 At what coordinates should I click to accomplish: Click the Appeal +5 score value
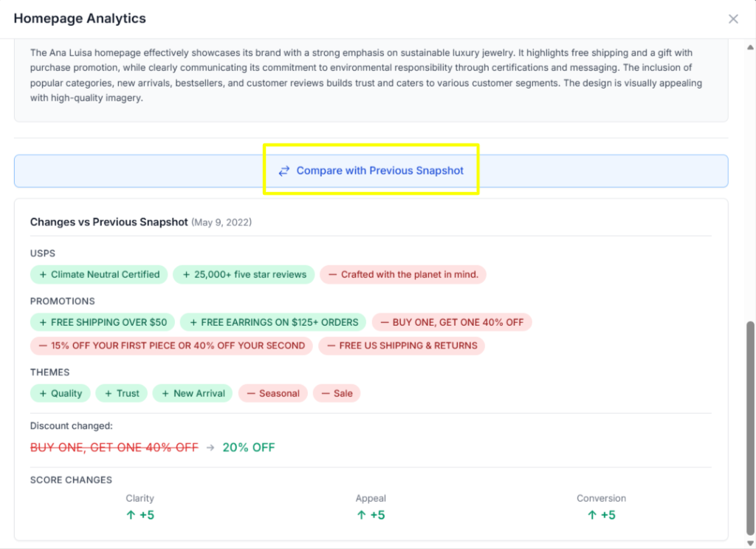[371, 515]
